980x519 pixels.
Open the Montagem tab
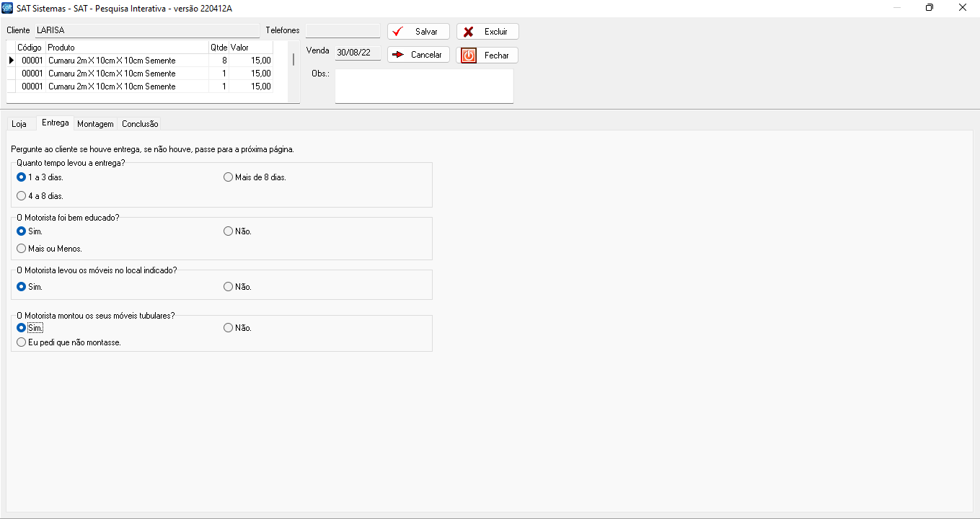coord(95,124)
